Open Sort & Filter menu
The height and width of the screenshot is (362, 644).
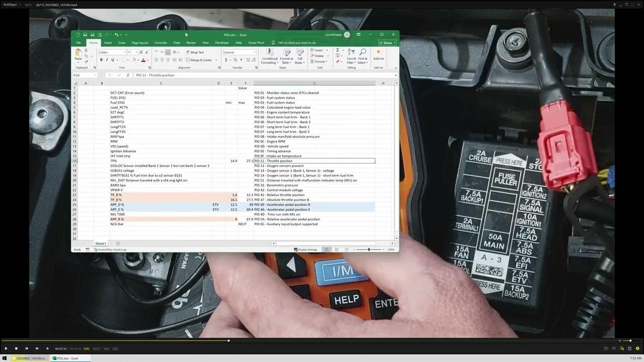pos(351,56)
